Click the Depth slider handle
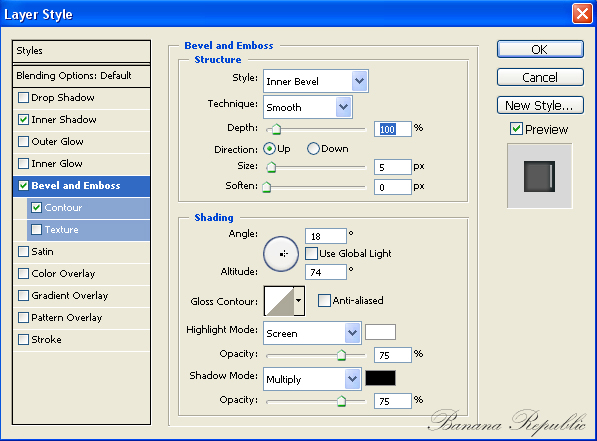This screenshot has width=597, height=441. coord(276,129)
